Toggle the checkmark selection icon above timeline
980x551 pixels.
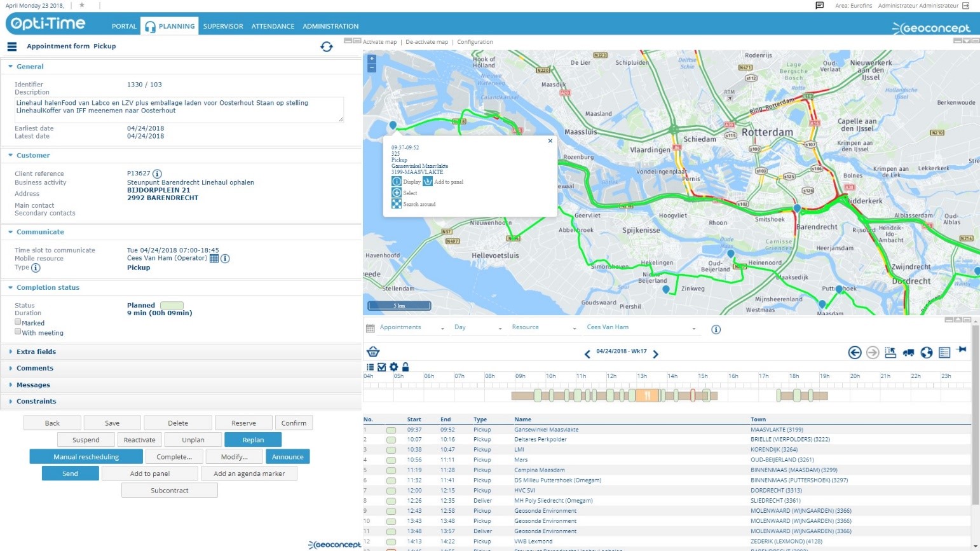381,367
